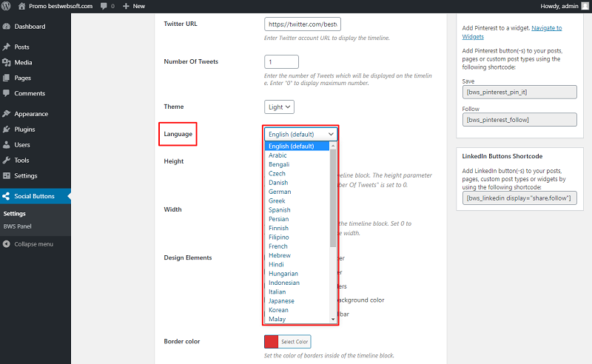Click the home icon beside Promo bestwebsoft.com

click(x=22, y=6)
